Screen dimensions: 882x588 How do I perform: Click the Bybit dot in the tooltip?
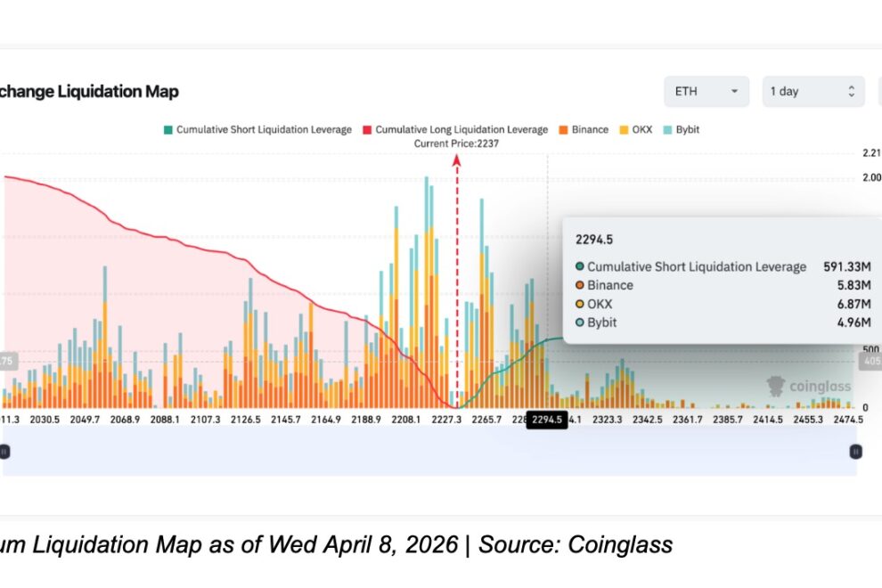(x=580, y=323)
